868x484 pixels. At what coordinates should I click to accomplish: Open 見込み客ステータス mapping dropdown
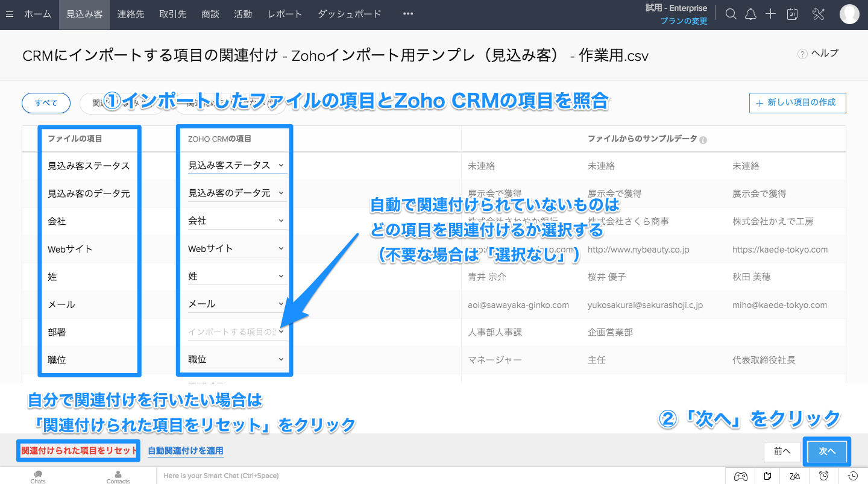pyautogui.click(x=237, y=165)
